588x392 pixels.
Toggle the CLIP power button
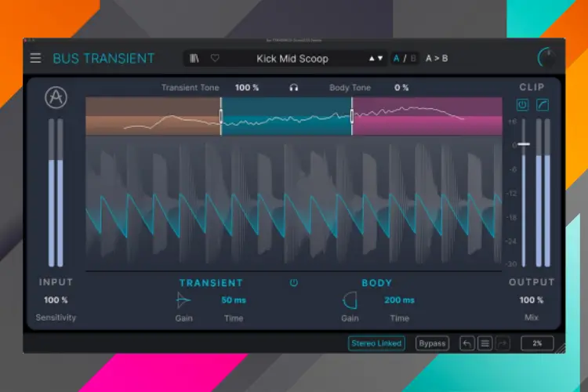pyautogui.click(x=522, y=105)
